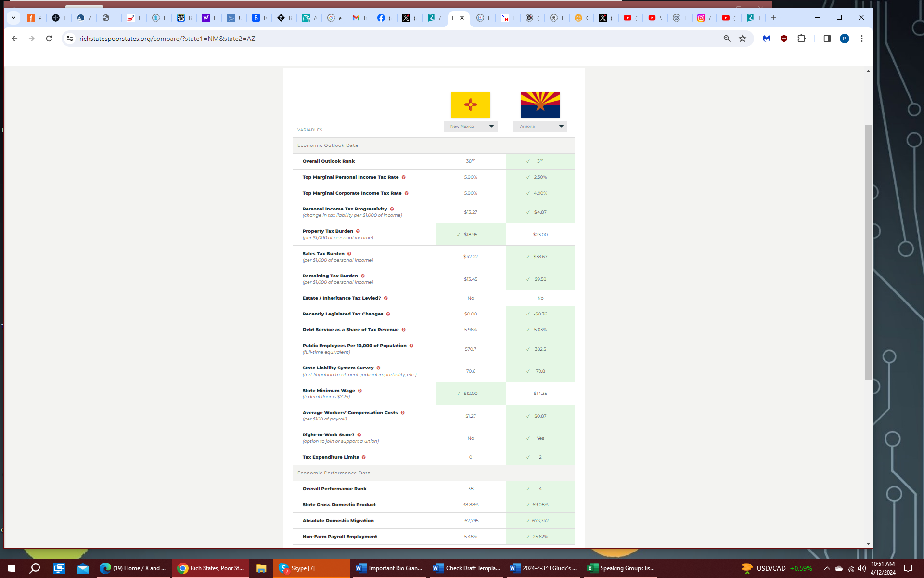The height and width of the screenshot is (578, 924).
Task: Open a new browser tab
Action: click(x=774, y=18)
